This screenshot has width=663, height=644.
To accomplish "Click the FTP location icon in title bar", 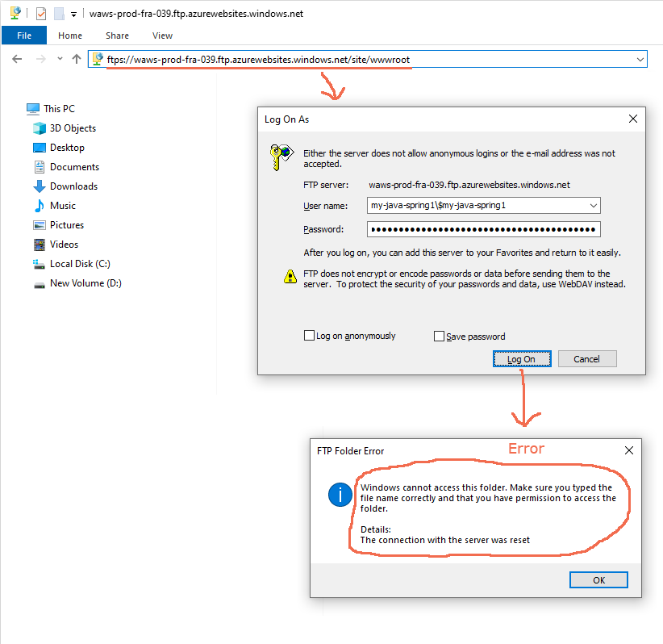I will point(15,13).
